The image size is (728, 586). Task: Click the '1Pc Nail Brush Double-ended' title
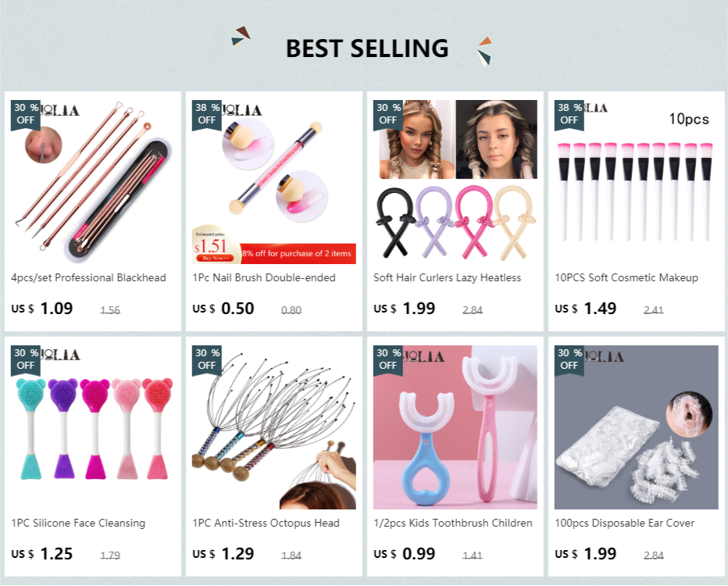click(x=264, y=277)
